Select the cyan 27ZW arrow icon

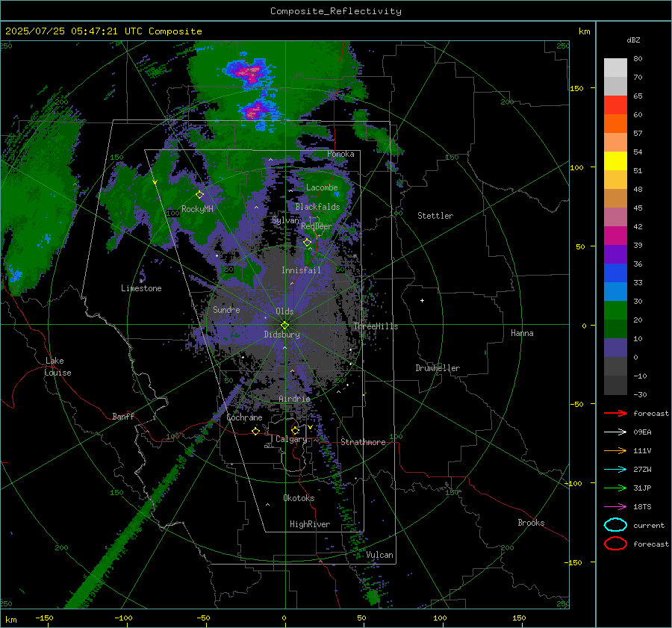[x=615, y=470]
